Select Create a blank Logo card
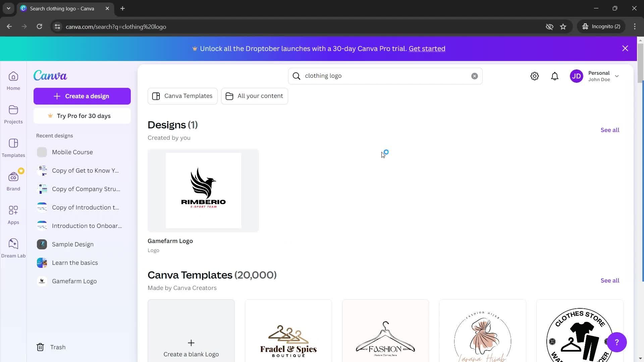The image size is (644, 362). (191, 331)
